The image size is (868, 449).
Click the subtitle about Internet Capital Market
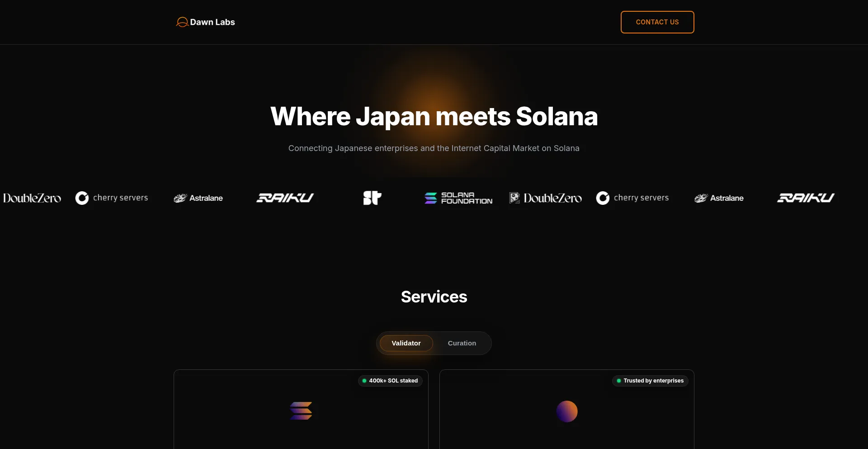(x=434, y=148)
